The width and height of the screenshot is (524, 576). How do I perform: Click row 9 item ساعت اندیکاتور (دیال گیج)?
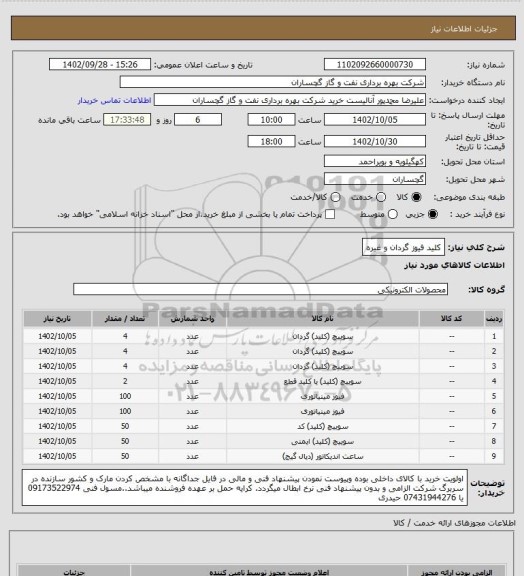coord(323,456)
